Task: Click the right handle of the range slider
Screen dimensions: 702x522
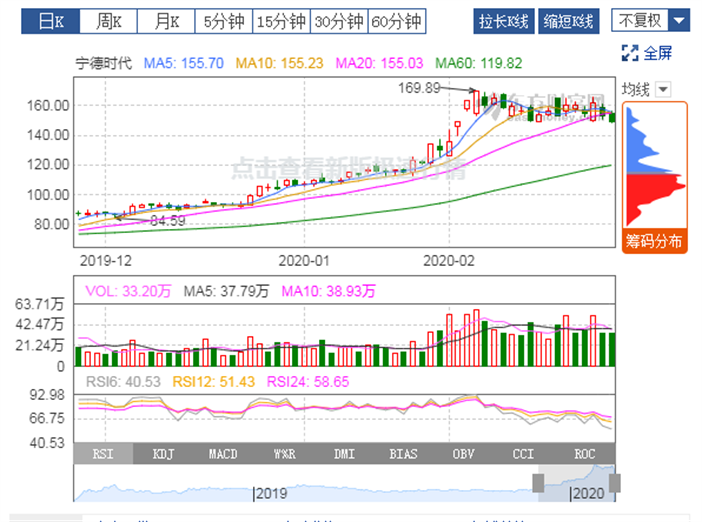Action: (615, 483)
